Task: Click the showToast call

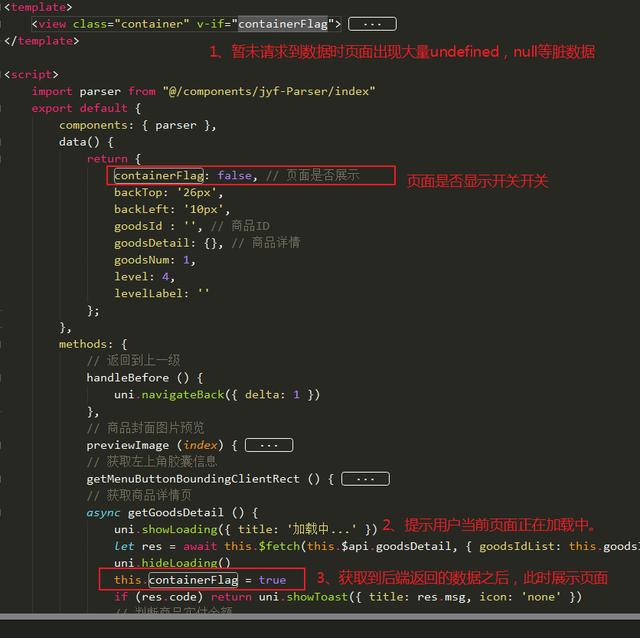Action: pyautogui.click(x=317, y=597)
